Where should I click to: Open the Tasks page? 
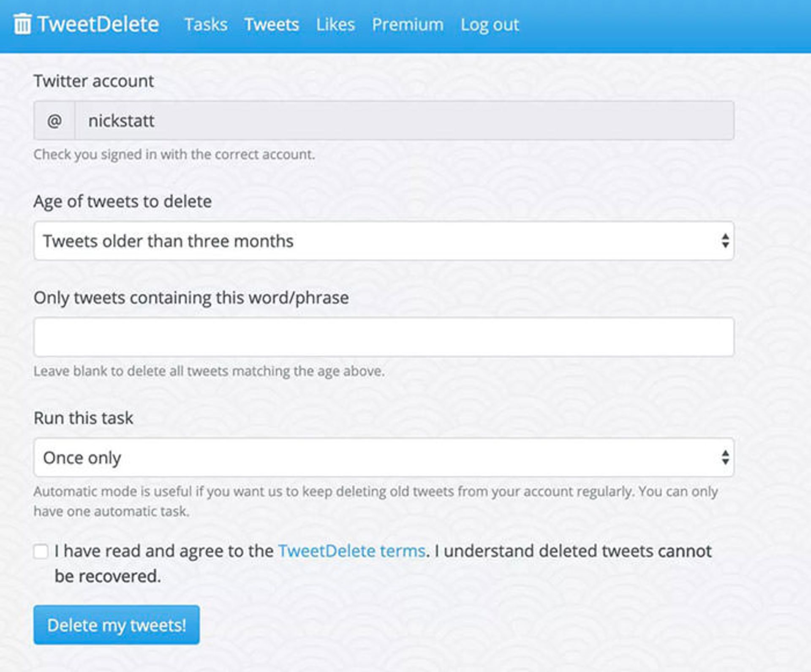click(x=206, y=24)
